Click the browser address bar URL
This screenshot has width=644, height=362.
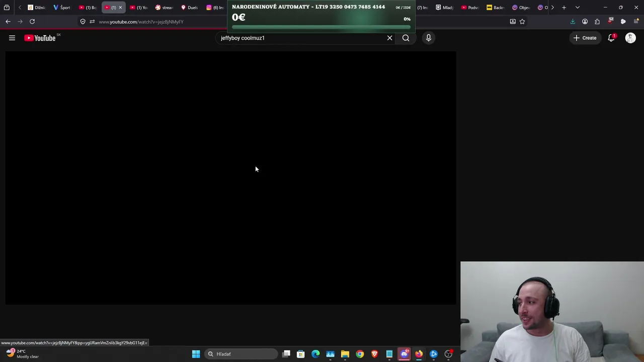[141, 22]
